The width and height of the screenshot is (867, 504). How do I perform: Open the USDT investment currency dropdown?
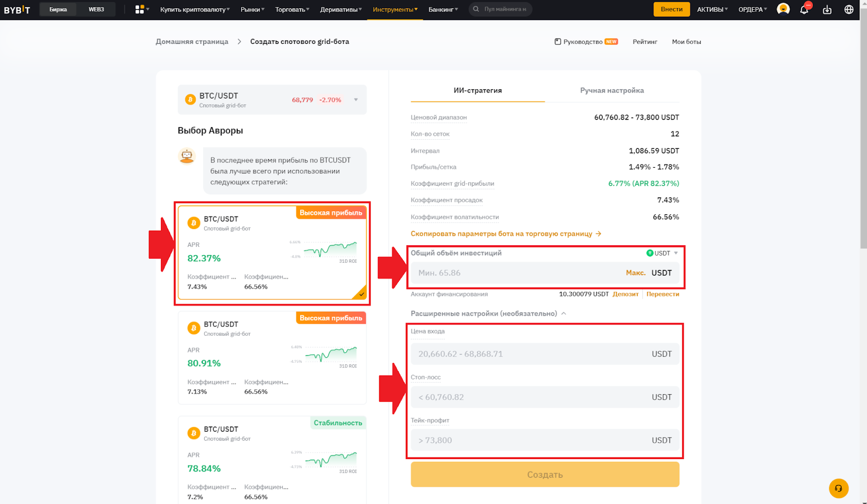[x=662, y=253]
